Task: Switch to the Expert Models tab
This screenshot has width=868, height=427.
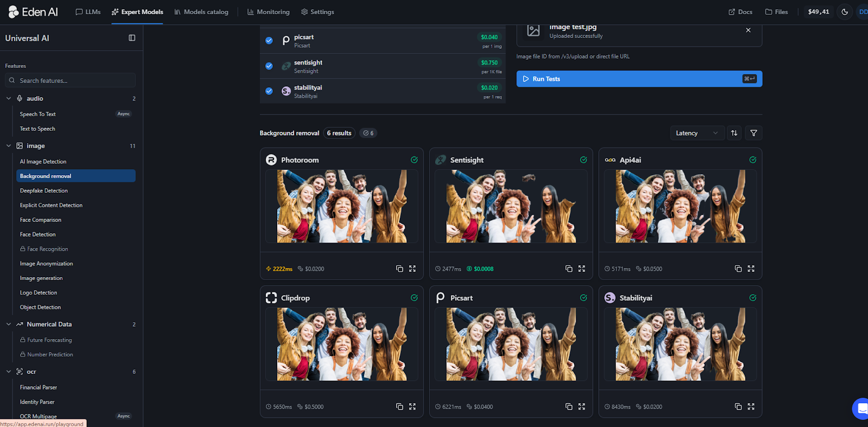Action: pos(137,12)
